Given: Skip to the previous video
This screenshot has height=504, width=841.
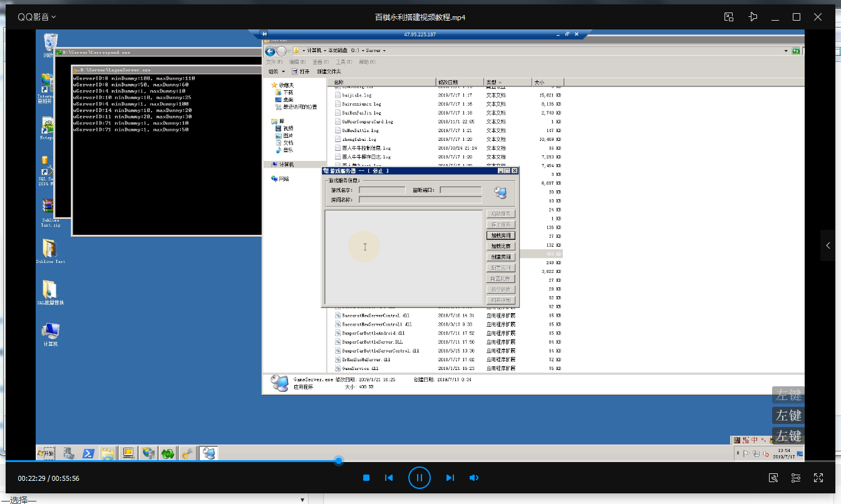Looking at the screenshot, I should click(389, 478).
